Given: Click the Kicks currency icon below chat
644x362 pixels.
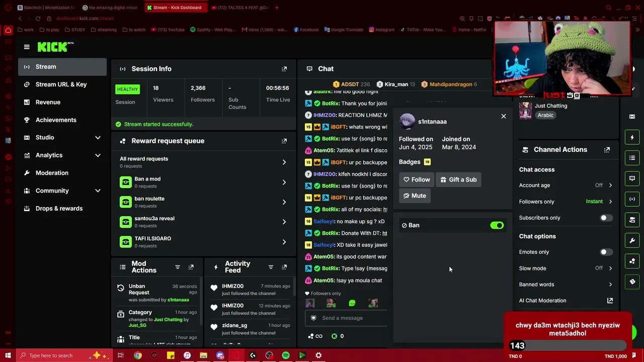Looking at the screenshot, I should click(x=335, y=336).
